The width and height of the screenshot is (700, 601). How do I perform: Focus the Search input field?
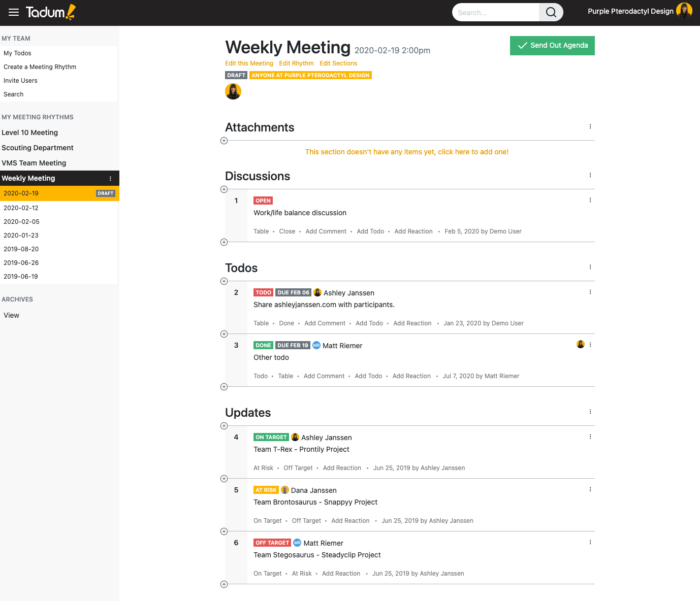tap(495, 12)
